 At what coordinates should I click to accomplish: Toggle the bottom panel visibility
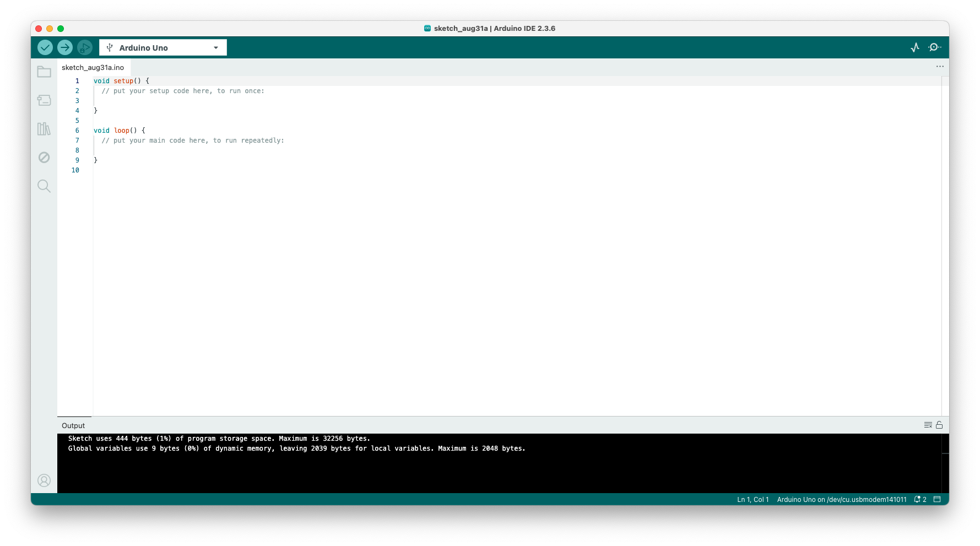(x=938, y=499)
